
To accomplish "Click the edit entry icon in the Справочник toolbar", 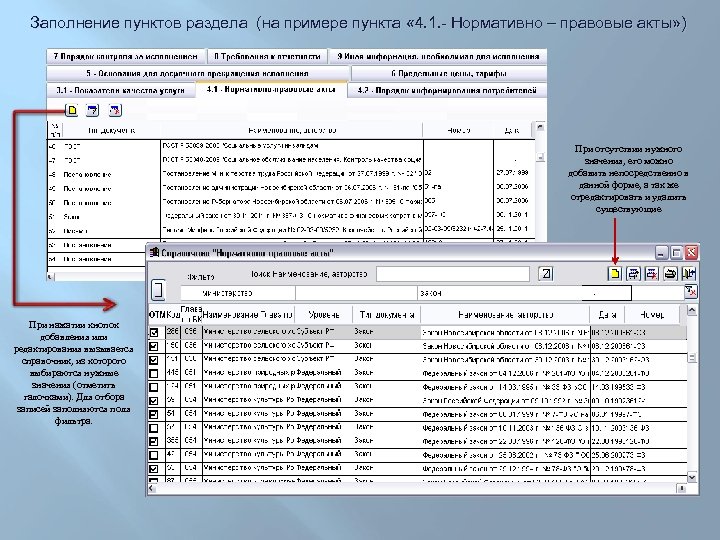I will [633, 274].
